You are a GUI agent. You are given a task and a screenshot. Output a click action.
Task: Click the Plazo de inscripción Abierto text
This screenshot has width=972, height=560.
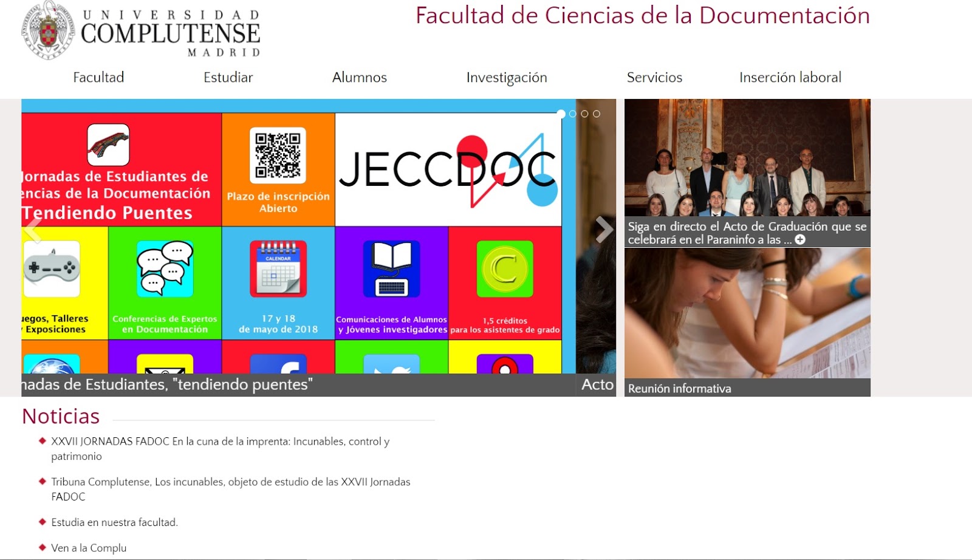[x=278, y=202]
